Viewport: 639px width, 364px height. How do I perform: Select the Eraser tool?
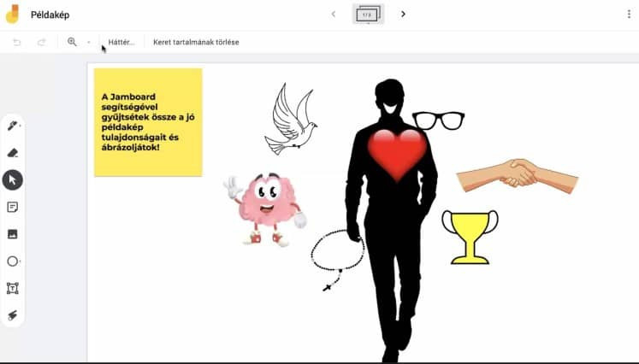tap(13, 153)
